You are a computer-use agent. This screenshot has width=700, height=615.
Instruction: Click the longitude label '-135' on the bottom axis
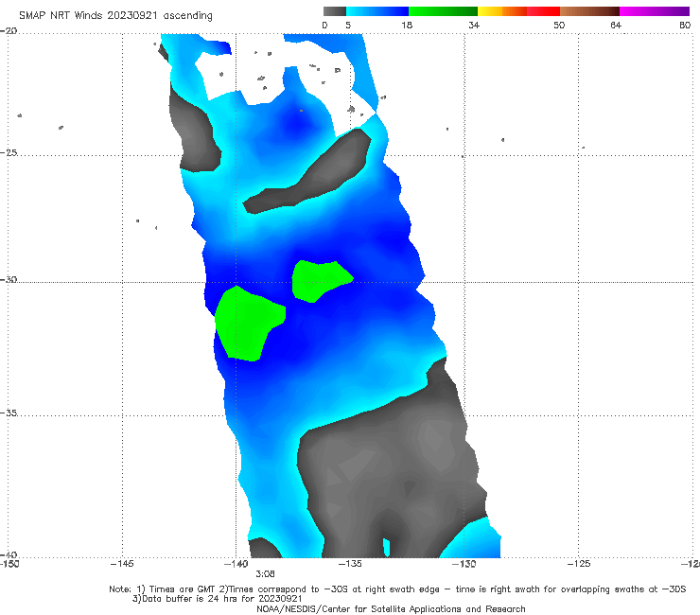point(350,564)
